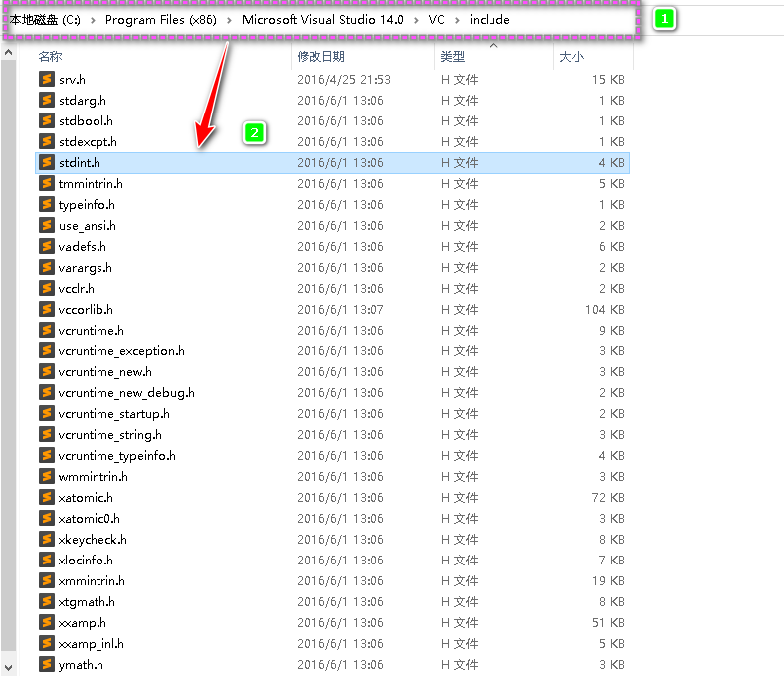Click the scroll up arrow of file list

point(9,52)
